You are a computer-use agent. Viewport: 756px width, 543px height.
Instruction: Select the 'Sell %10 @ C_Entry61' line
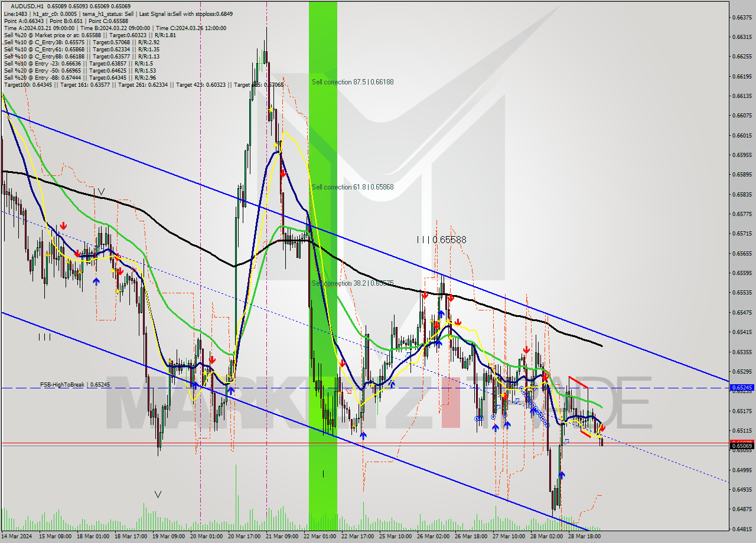pos(81,49)
